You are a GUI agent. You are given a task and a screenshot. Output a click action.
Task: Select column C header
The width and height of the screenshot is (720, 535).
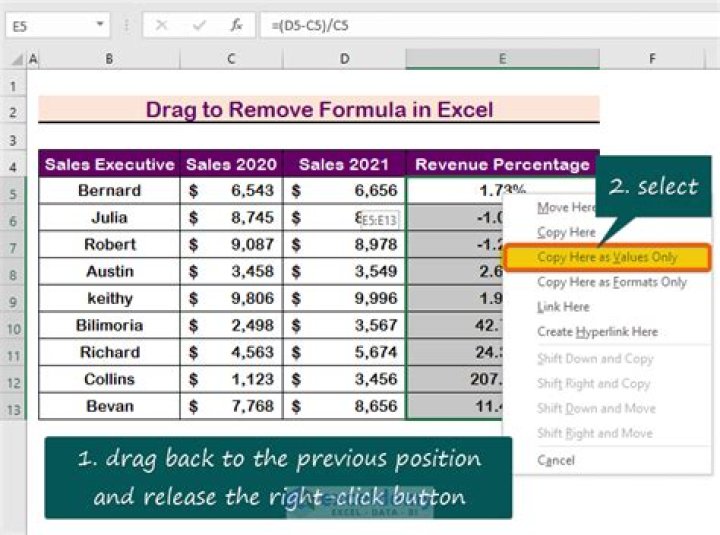click(231, 59)
